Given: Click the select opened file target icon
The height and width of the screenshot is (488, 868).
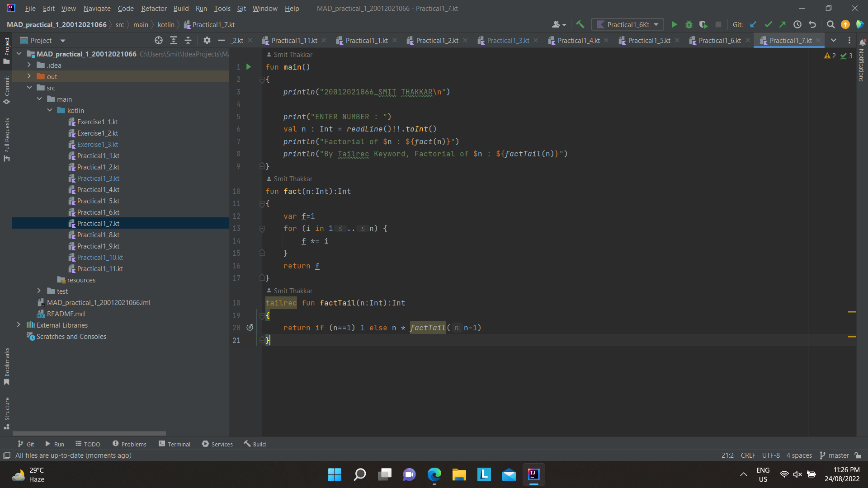Looking at the screenshot, I should click(159, 41).
